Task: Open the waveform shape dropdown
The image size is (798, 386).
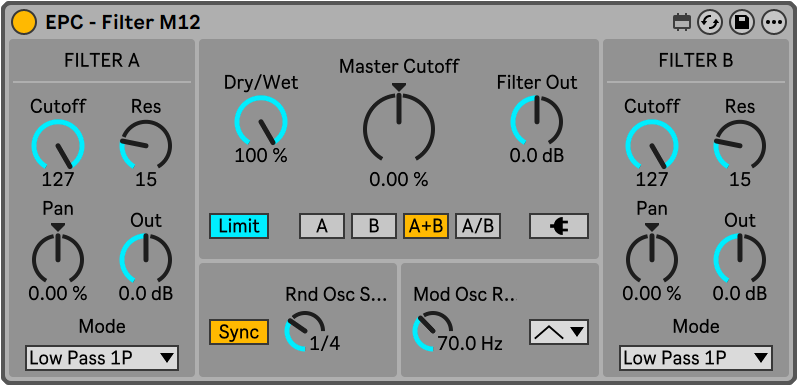Action: click(559, 332)
